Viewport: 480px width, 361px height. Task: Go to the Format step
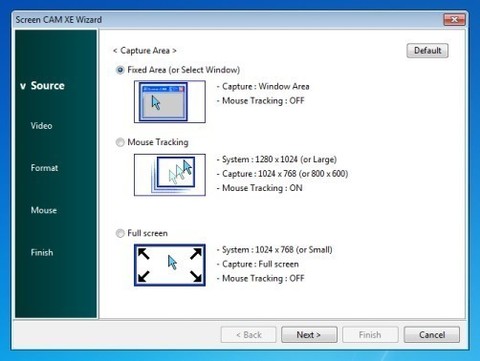(44, 168)
